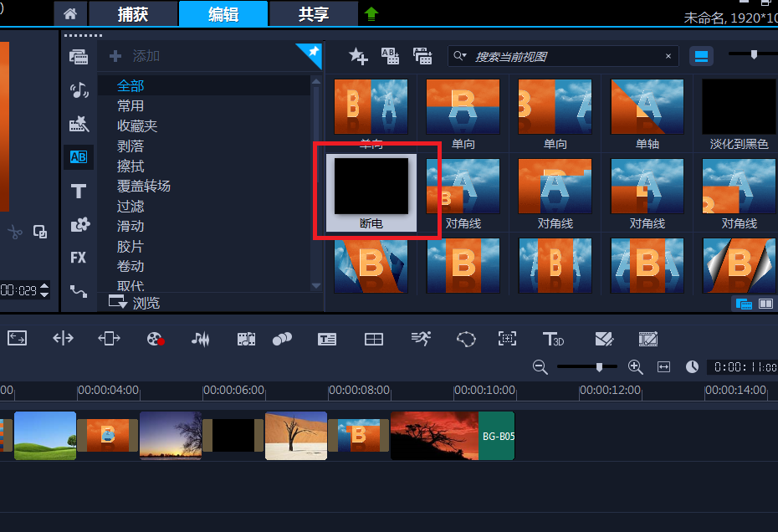Select the 覆盖转场 category
The width and height of the screenshot is (778, 532).
point(144,186)
